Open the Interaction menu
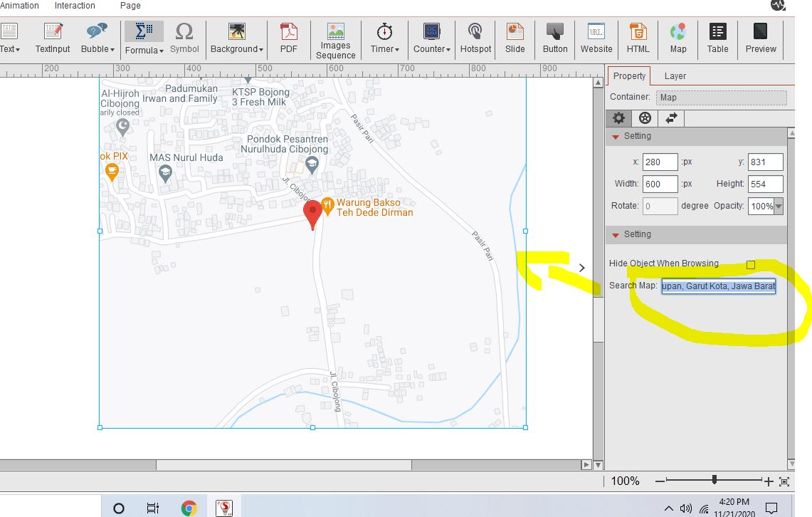This screenshot has width=812, height=517. pos(75,6)
